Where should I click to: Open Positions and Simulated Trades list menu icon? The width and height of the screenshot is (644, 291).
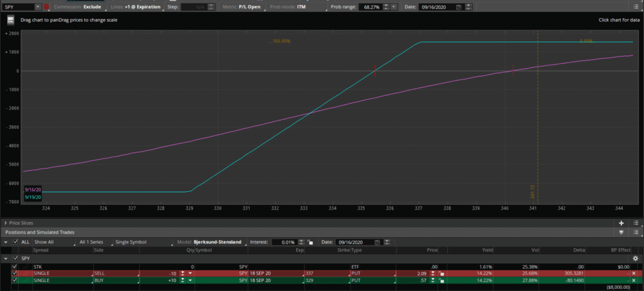[x=636, y=233]
